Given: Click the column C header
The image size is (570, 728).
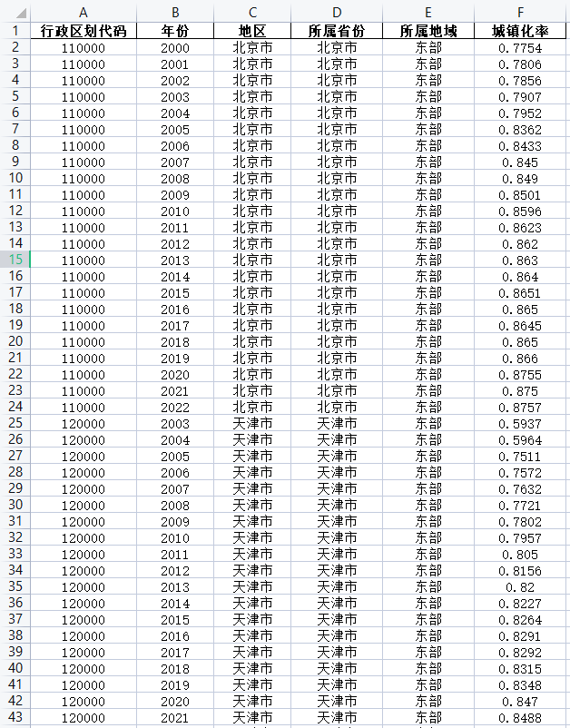Looking at the screenshot, I should coord(252,13).
